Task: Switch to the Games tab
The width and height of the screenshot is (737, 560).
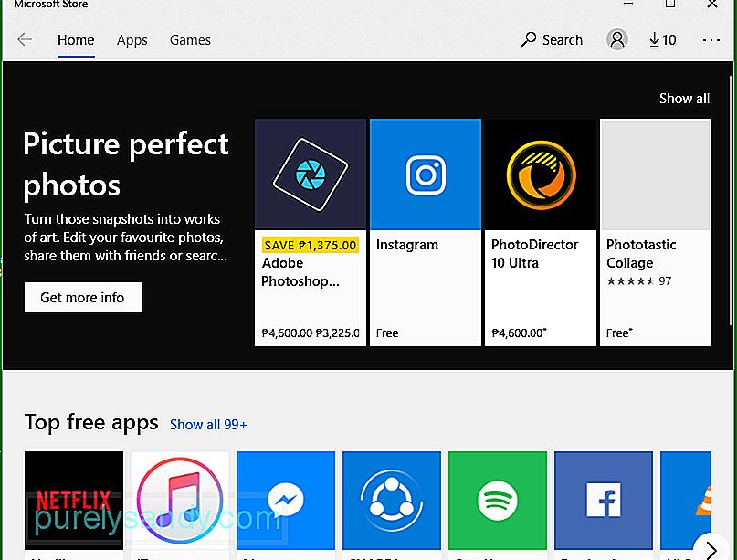Action: tap(190, 40)
